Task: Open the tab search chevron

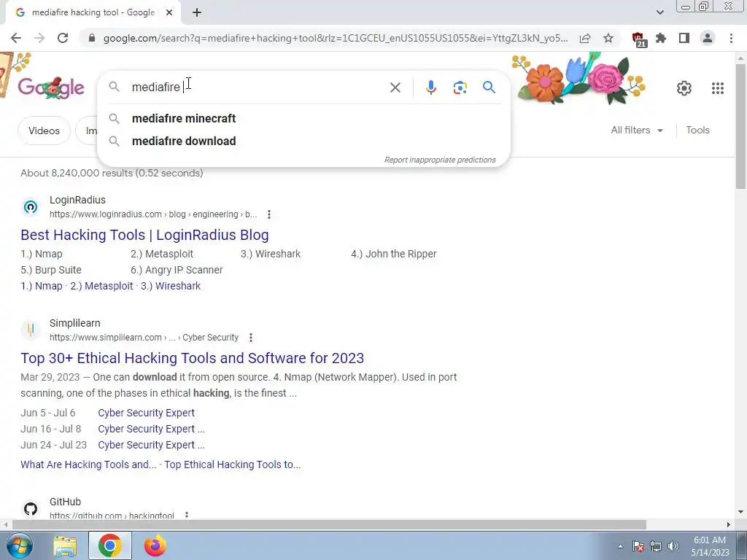Action: [659, 12]
